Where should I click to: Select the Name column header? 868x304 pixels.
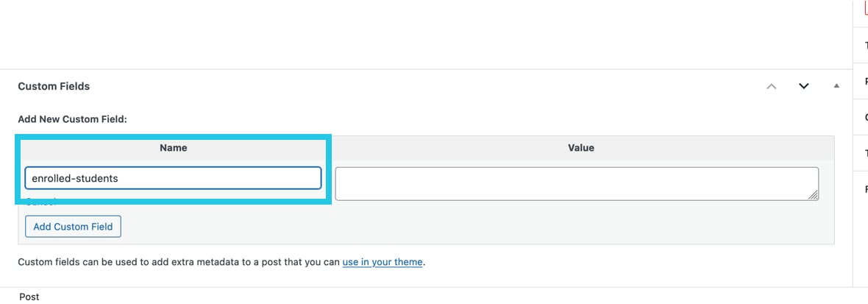[x=174, y=148]
